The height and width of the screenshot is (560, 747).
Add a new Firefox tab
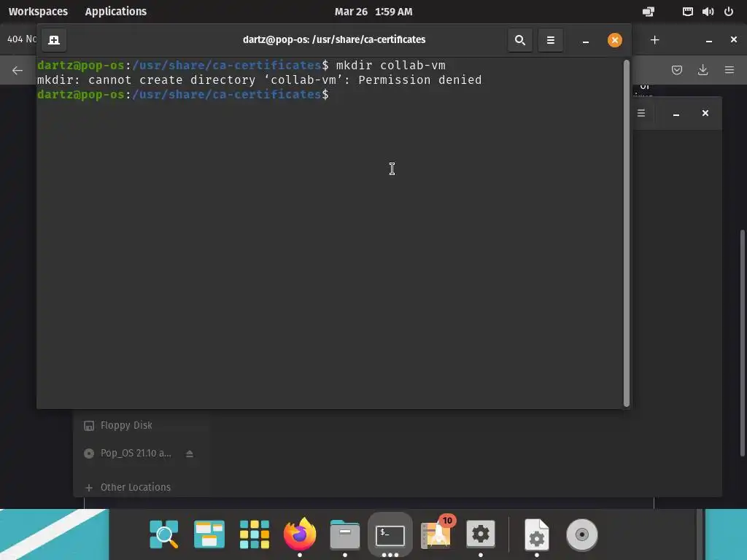pos(655,40)
